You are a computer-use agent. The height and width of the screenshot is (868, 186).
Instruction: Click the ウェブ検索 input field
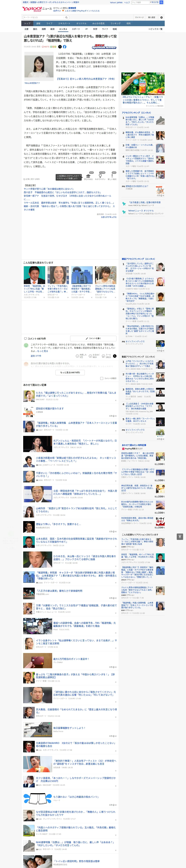point(140,2)
